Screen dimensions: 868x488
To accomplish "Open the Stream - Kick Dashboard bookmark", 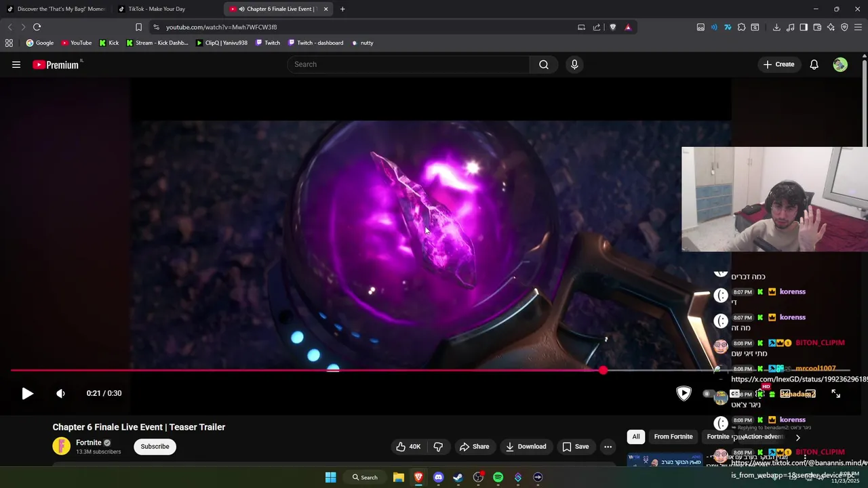I will click(x=157, y=43).
